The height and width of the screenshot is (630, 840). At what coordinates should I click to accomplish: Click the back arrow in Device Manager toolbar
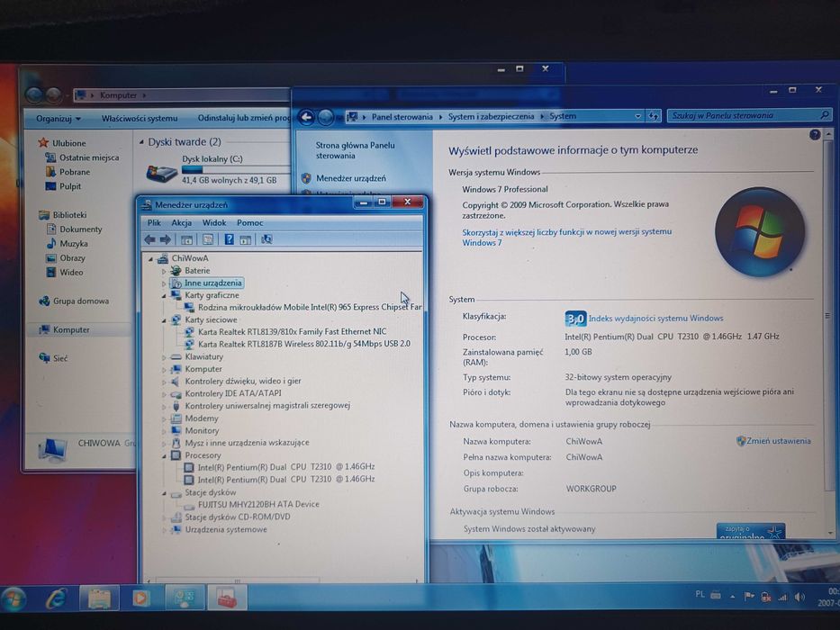point(150,239)
